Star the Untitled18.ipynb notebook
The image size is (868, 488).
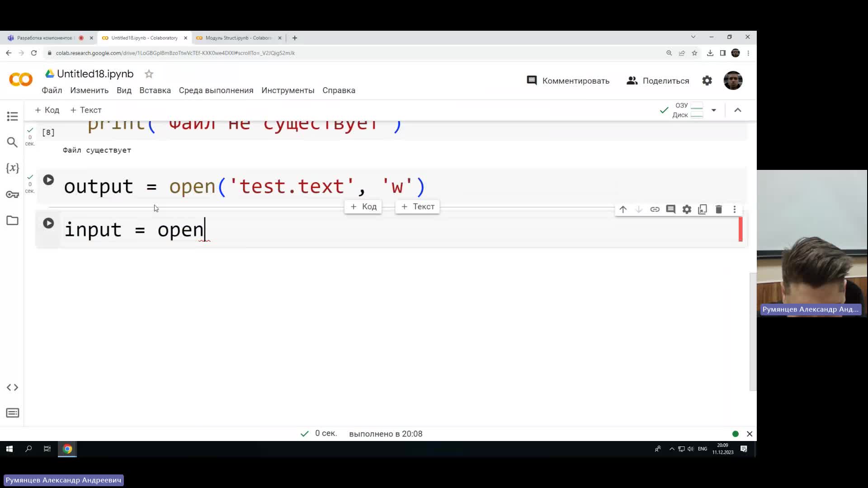tap(149, 74)
